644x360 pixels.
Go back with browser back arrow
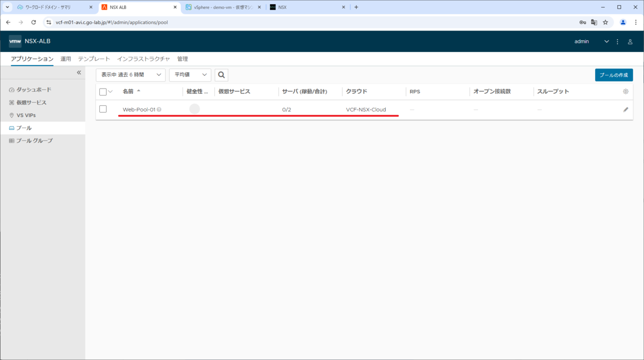pos(8,23)
